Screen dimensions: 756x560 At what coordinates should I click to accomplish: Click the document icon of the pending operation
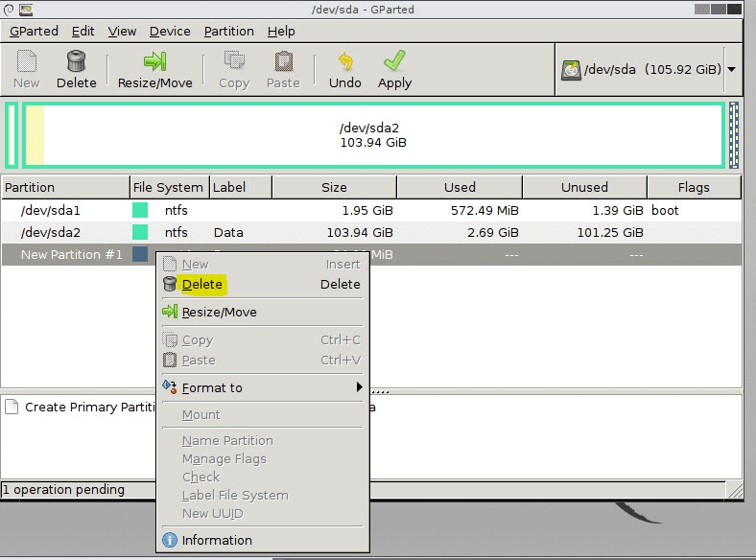pyautogui.click(x=12, y=407)
